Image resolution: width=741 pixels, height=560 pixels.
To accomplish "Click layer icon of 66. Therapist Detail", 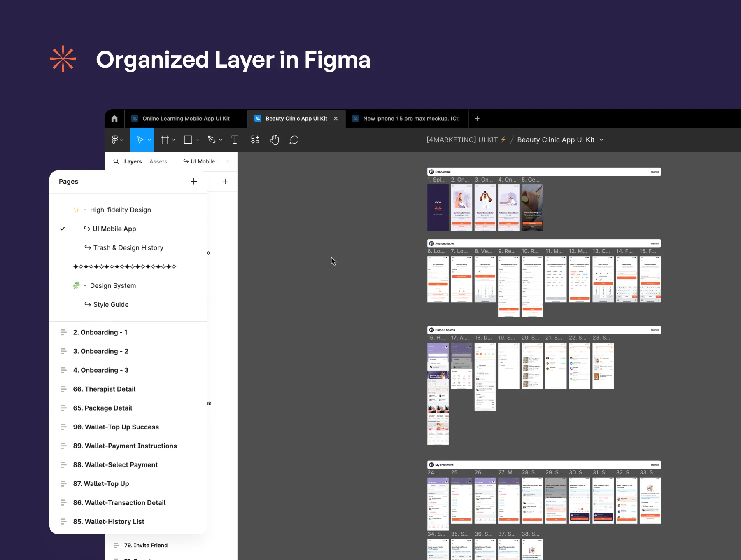I will tap(63, 389).
